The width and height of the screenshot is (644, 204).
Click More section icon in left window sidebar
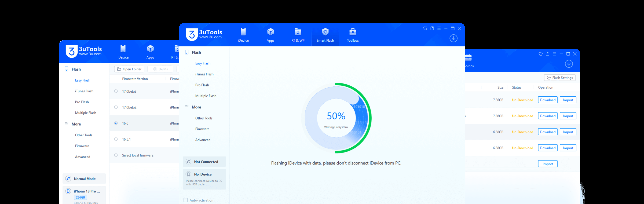point(67,124)
